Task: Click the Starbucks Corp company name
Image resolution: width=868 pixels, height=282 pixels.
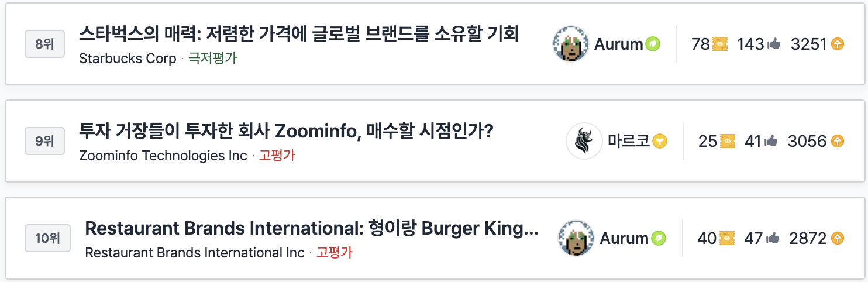Action: click(x=128, y=59)
